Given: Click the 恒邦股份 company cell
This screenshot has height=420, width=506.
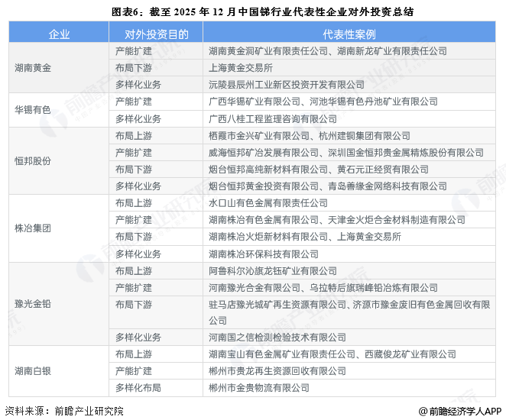Looking at the screenshot, I should [59, 161].
